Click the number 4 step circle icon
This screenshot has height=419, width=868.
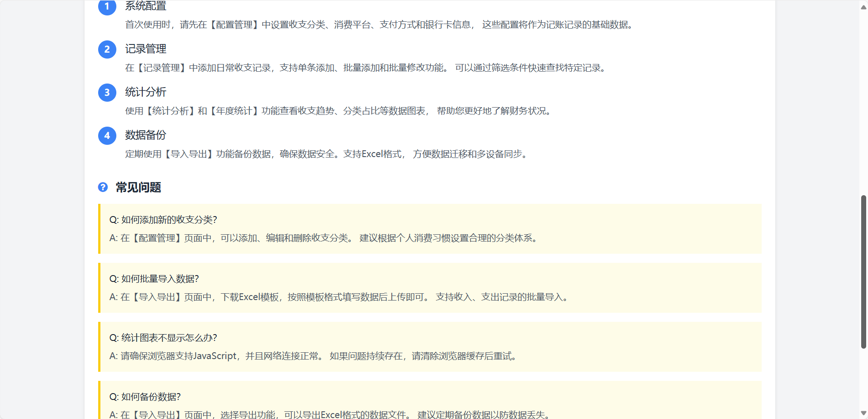click(x=107, y=136)
